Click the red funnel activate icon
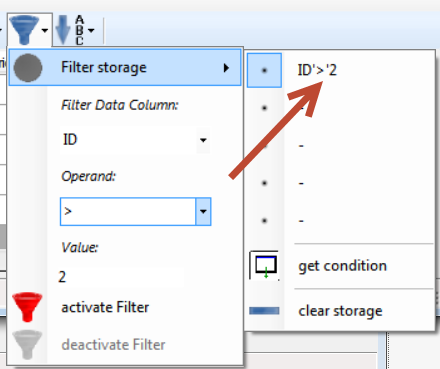The image size is (440, 369). (27, 307)
